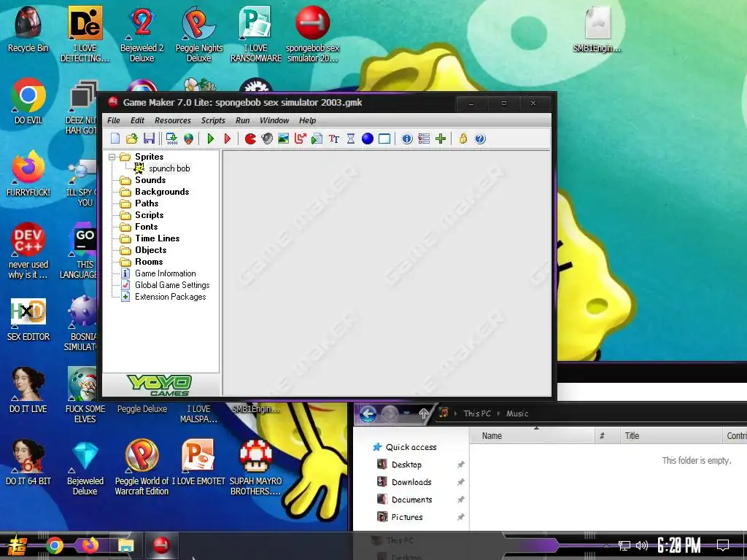The image size is (747, 560).
Task: Show Game Maker help question-mark icon
Action: point(480,139)
